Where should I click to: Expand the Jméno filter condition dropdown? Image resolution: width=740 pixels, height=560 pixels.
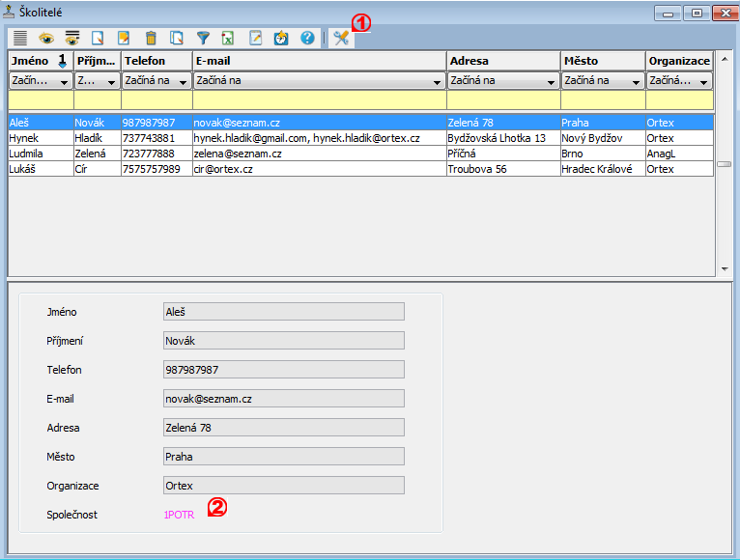tap(64, 81)
